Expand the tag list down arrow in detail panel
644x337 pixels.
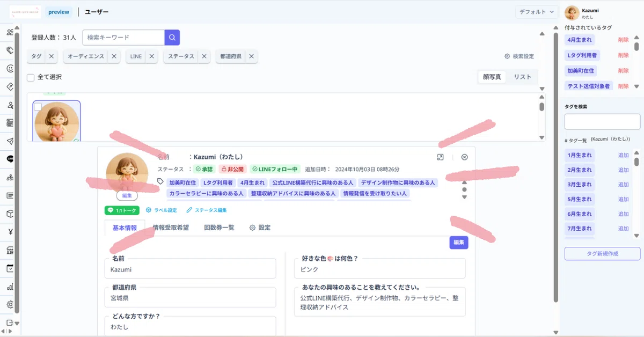[465, 197]
